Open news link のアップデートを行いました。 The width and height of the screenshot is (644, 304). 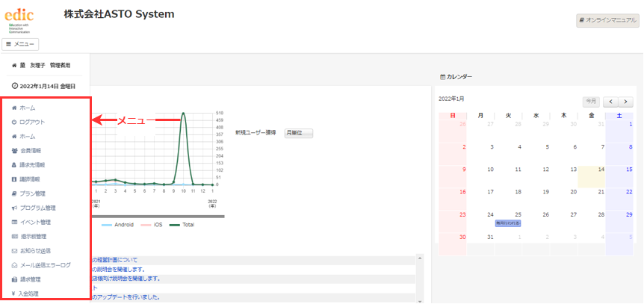click(x=126, y=297)
